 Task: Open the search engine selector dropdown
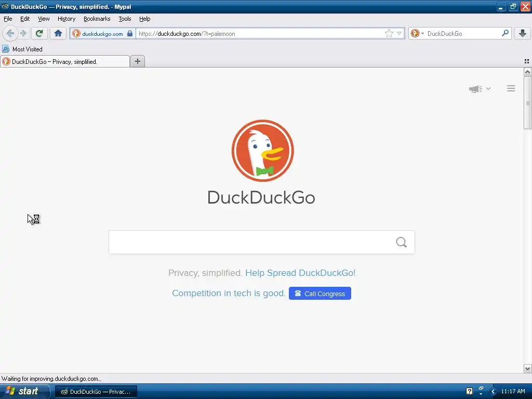pyautogui.click(x=417, y=33)
